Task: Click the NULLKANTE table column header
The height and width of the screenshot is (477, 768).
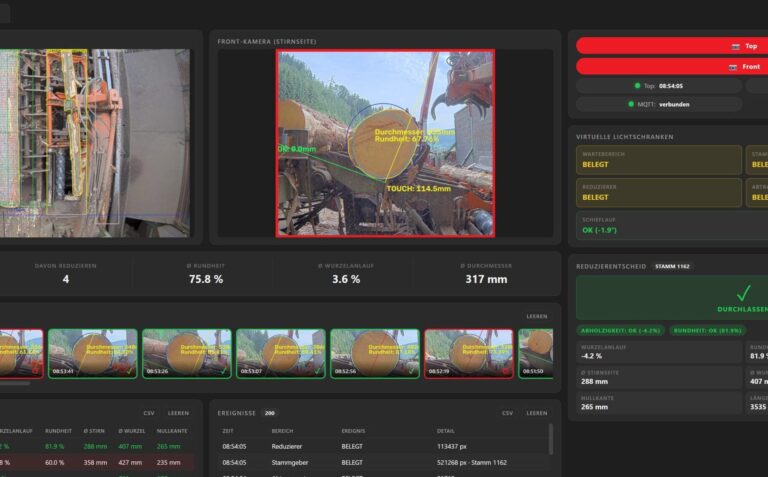Action: 172,431
